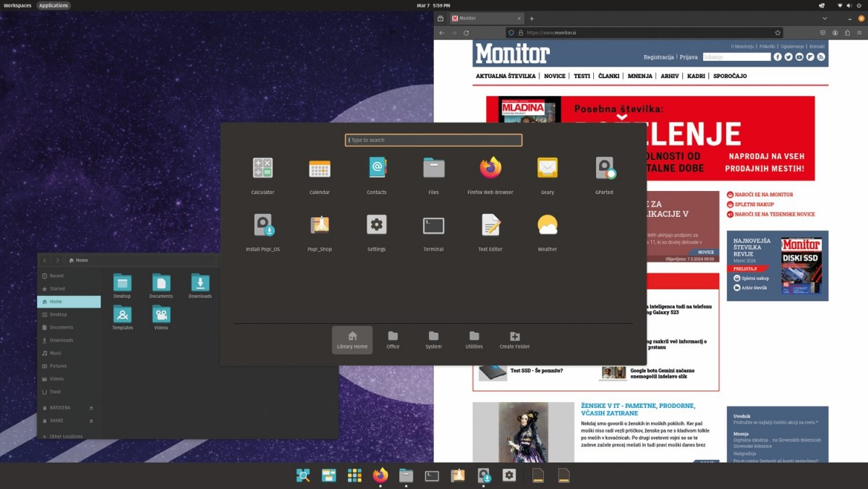Switch to the Utilities folder tab
868x489 pixels.
pos(474,340)
